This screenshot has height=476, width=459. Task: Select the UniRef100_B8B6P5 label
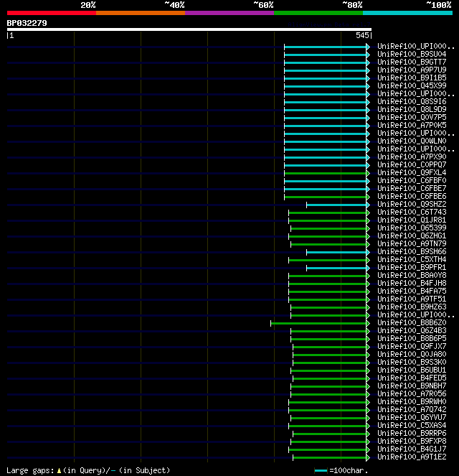(412, 338)
